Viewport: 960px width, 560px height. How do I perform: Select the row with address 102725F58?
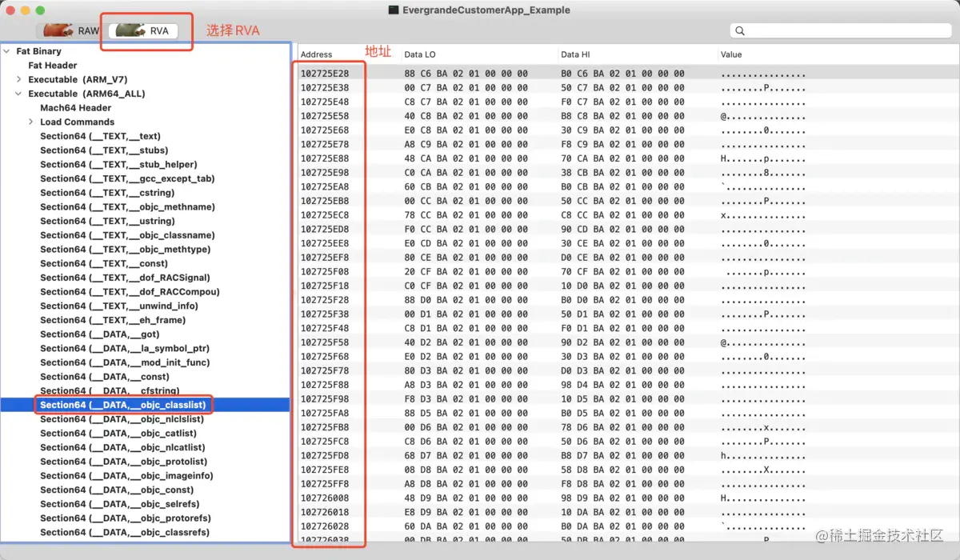(627, 342)
